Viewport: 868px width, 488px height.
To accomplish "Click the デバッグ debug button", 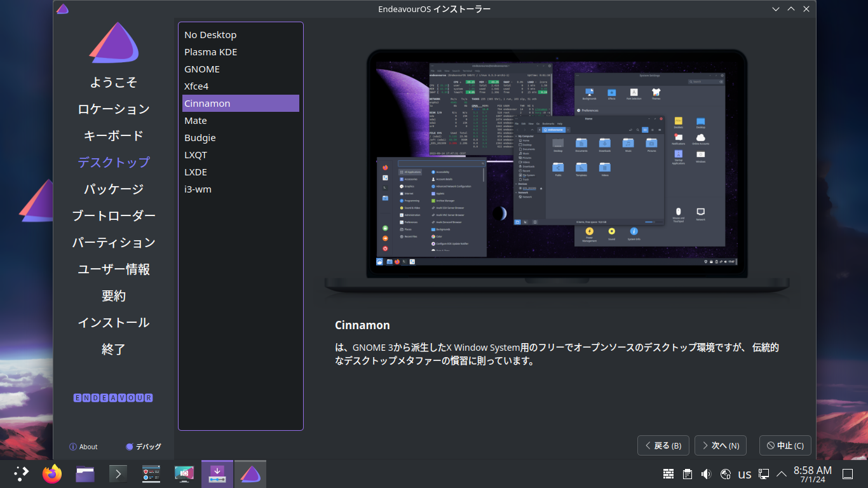I will point(144,447).
